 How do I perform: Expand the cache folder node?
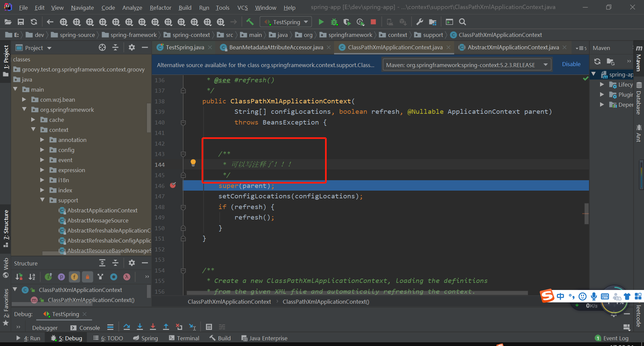(x=33, y=119)
